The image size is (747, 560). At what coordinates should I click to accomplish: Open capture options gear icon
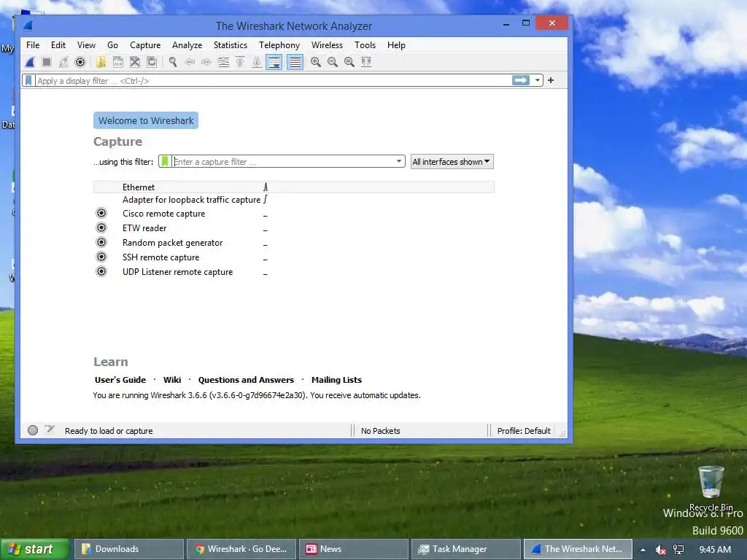pos(80,62)
